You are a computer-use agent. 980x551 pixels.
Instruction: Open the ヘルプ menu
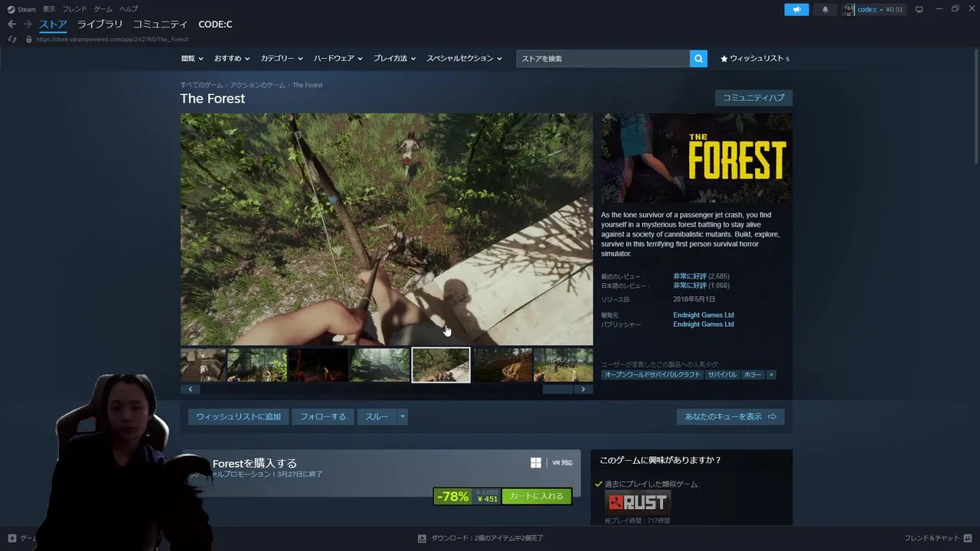click(129, 9)
